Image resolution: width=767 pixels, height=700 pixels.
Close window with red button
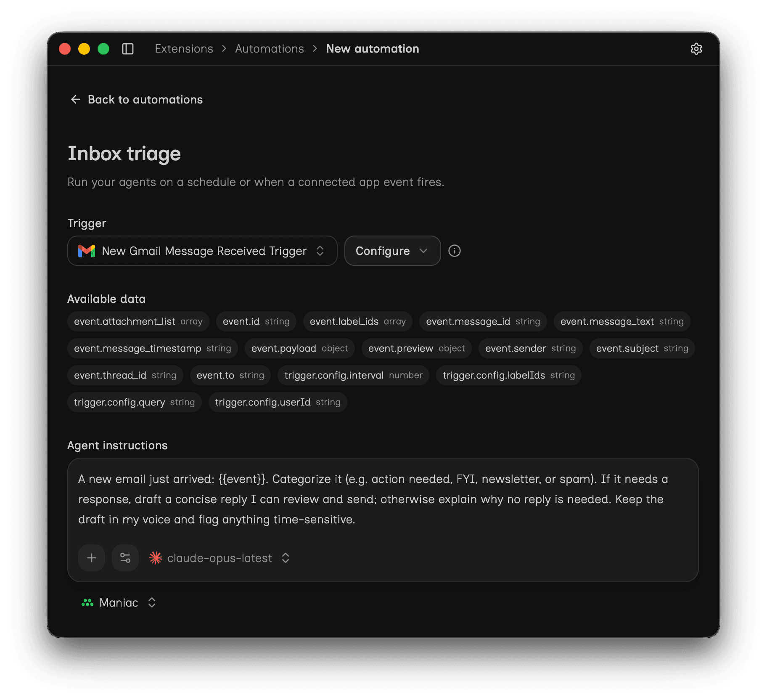[65, 49]
